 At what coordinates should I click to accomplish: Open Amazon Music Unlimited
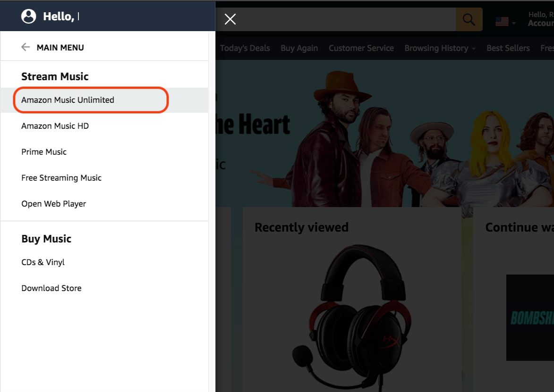pos(68,100)
